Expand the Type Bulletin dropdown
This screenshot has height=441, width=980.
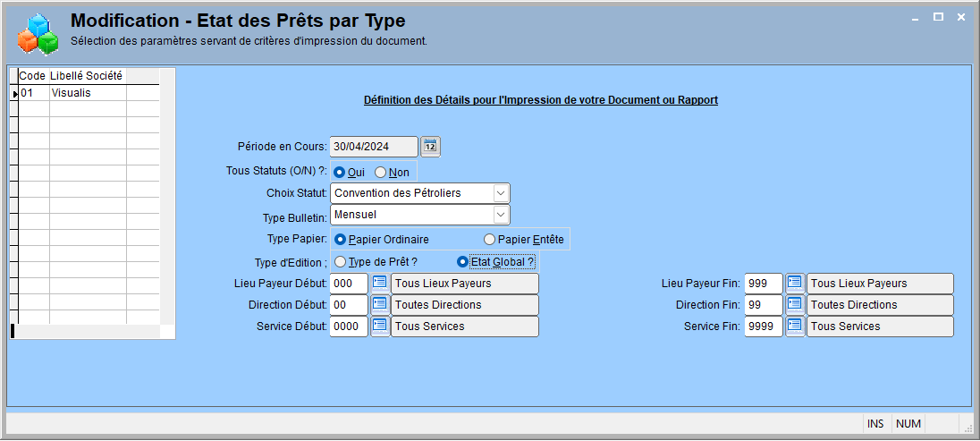(502, 215)
